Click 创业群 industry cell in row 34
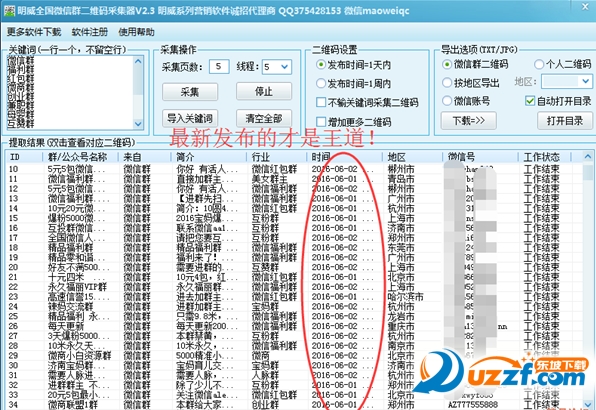 (x=265, y=405)
